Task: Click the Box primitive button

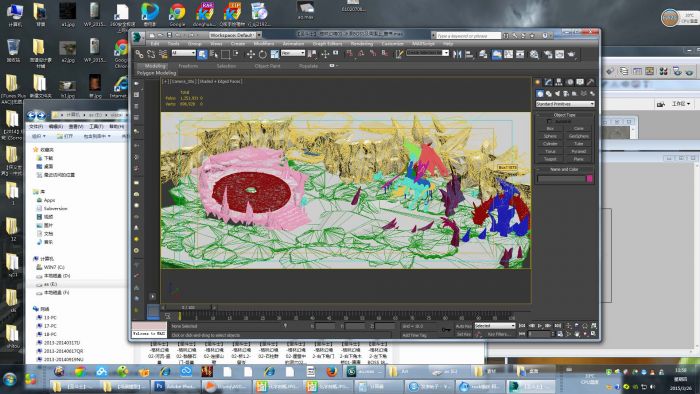Action: [550, 129]
